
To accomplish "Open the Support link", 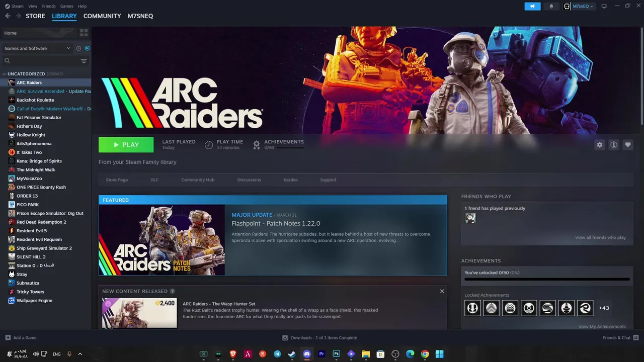I will 328,180.
